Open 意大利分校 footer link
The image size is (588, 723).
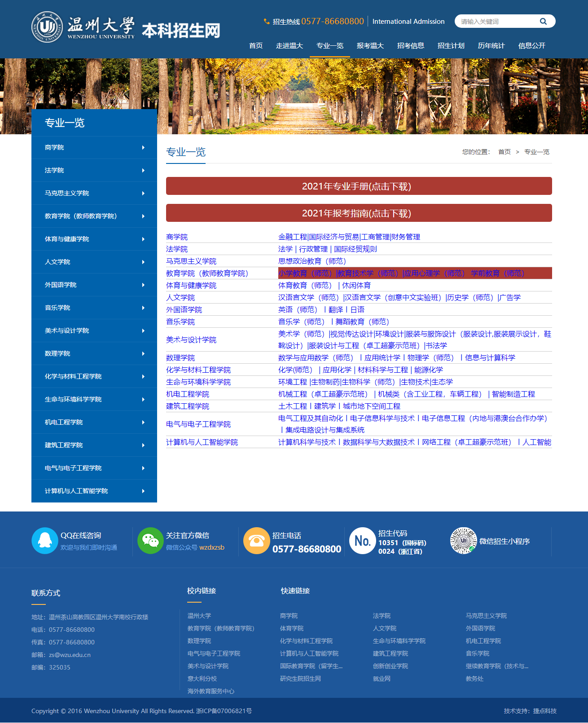point(202,679)
